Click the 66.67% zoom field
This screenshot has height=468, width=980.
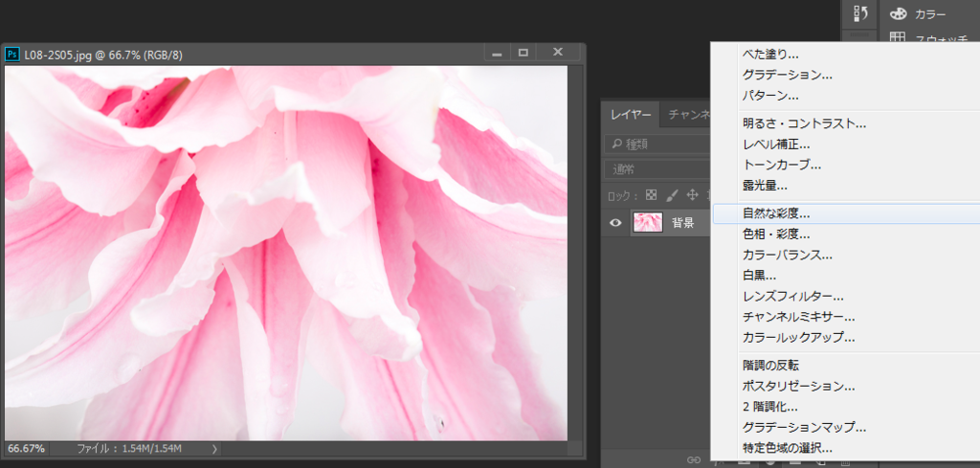pyautogui.click(x=26, y=449)
